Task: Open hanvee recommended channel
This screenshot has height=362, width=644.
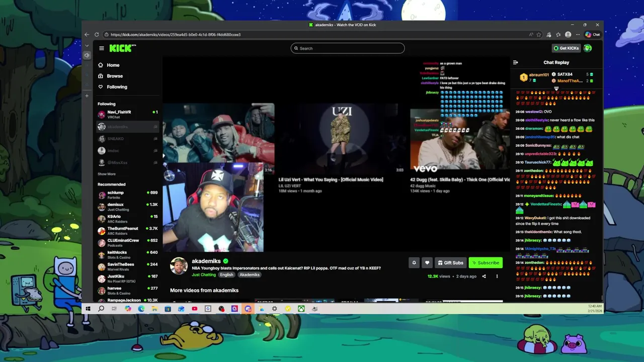Action: (128, 291)
